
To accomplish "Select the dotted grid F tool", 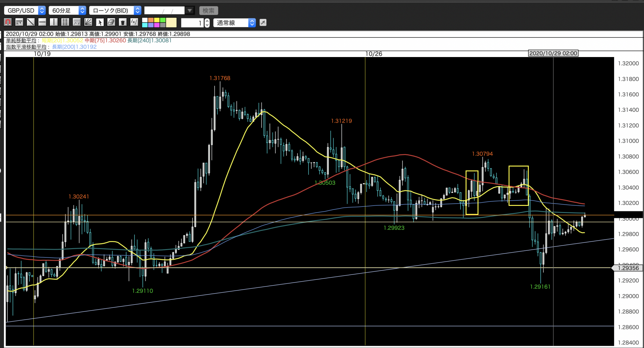I will click(77, 22).
